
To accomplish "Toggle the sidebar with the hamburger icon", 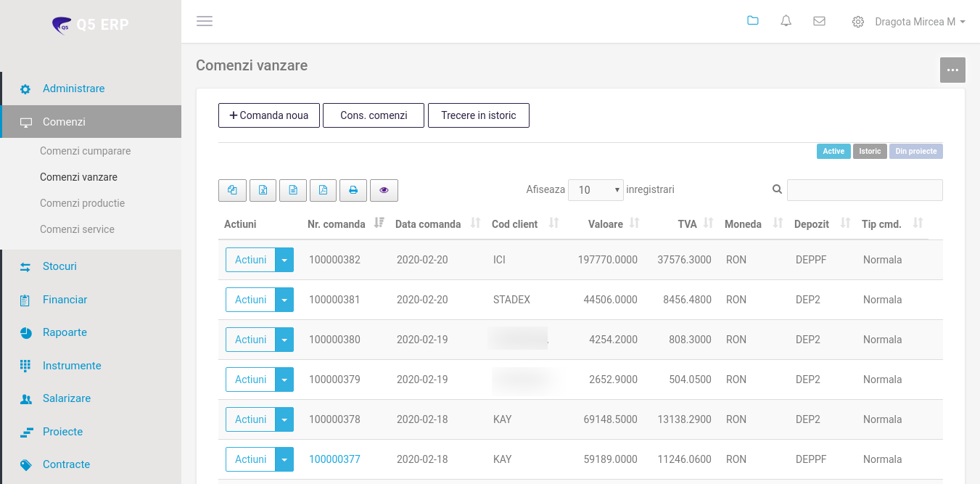I will tap(205, 22).
